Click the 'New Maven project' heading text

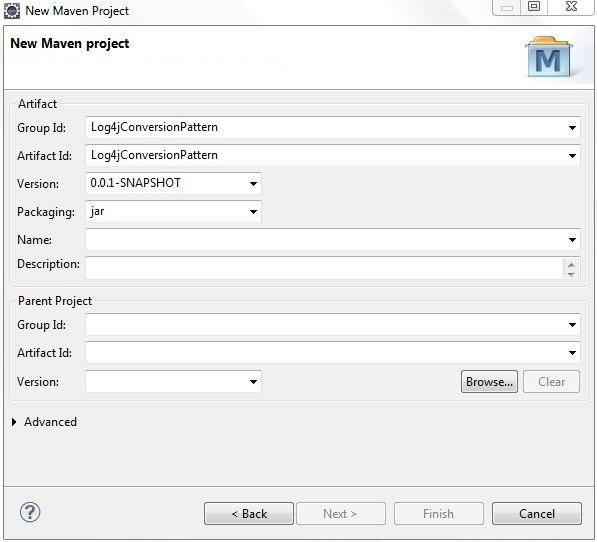(x=70, y=44)
